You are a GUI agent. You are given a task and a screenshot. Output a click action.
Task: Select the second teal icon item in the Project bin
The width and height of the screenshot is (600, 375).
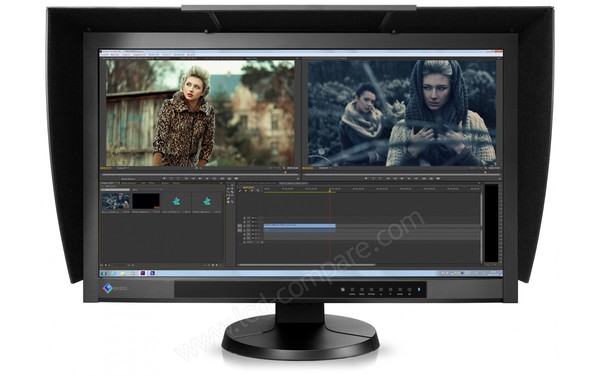point(207,201)
